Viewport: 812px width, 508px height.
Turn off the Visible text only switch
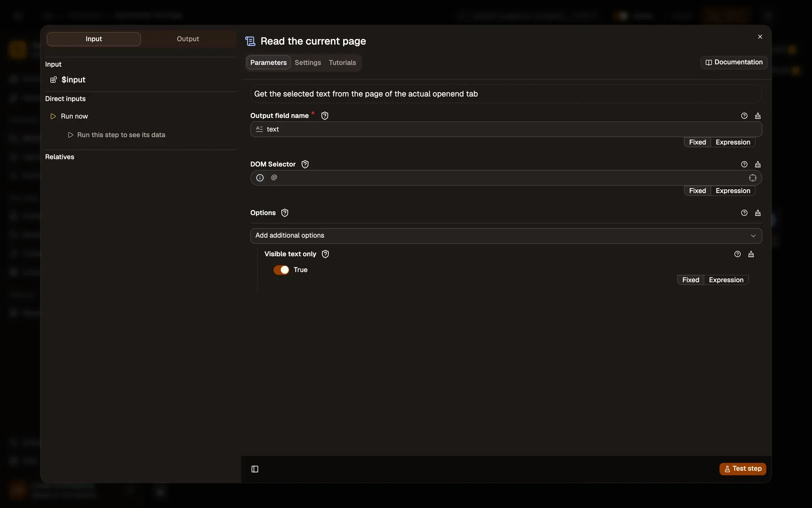coord(281,270)
